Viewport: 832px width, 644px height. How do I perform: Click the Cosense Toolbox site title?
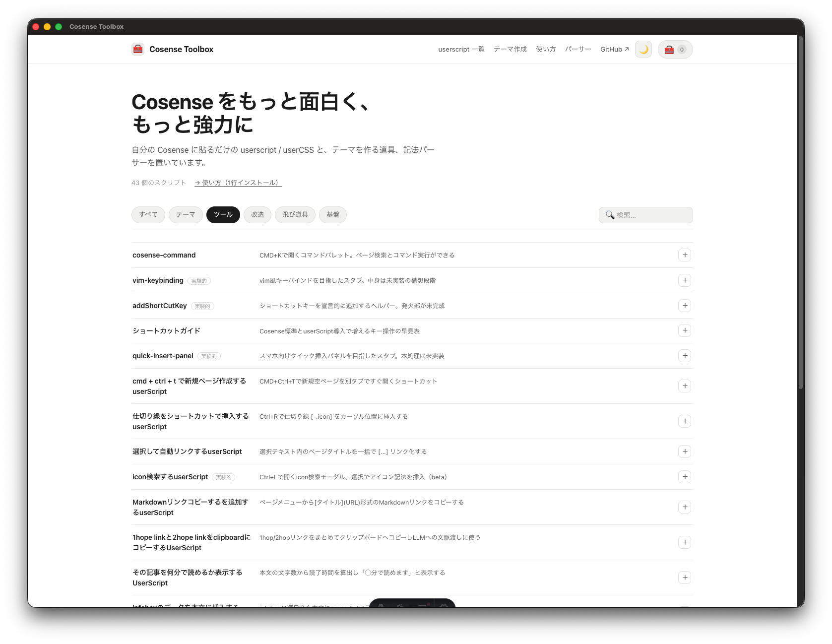click(182, 49)
